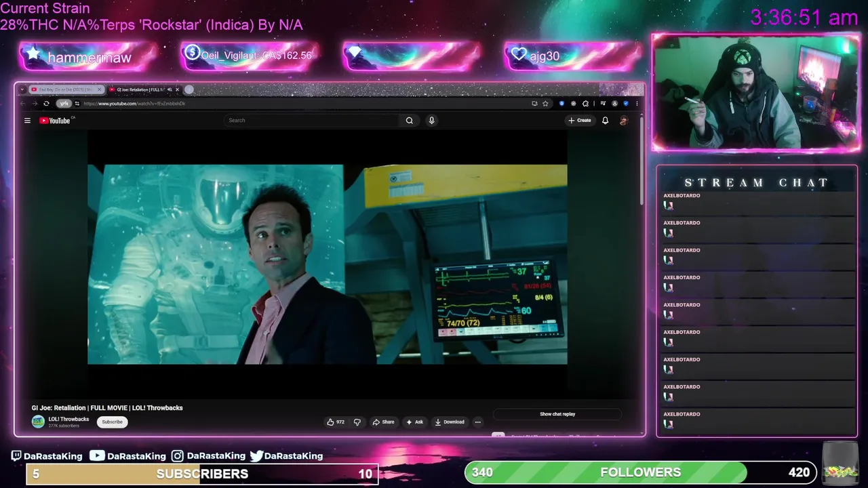
Task: Click the install app icon in address bar
Action: [534, 104]
